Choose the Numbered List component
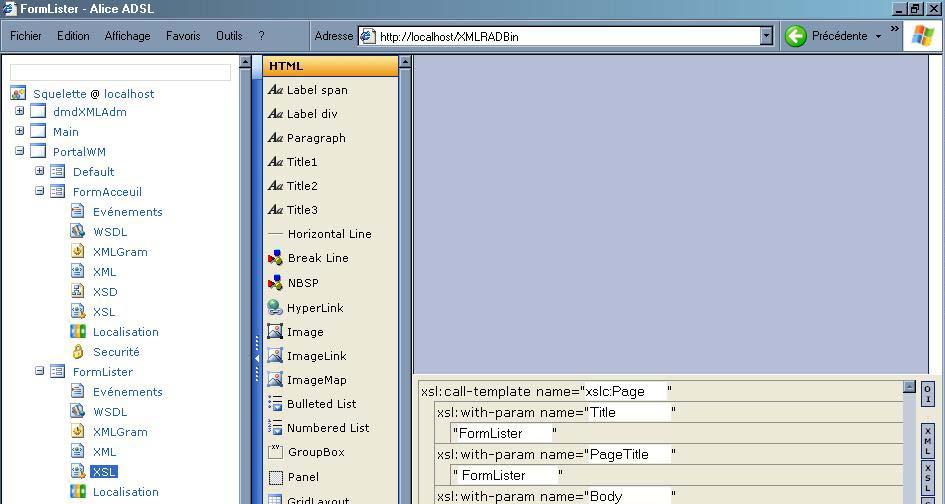This screenshot has height=504, width=945. [x=327, y=428]
